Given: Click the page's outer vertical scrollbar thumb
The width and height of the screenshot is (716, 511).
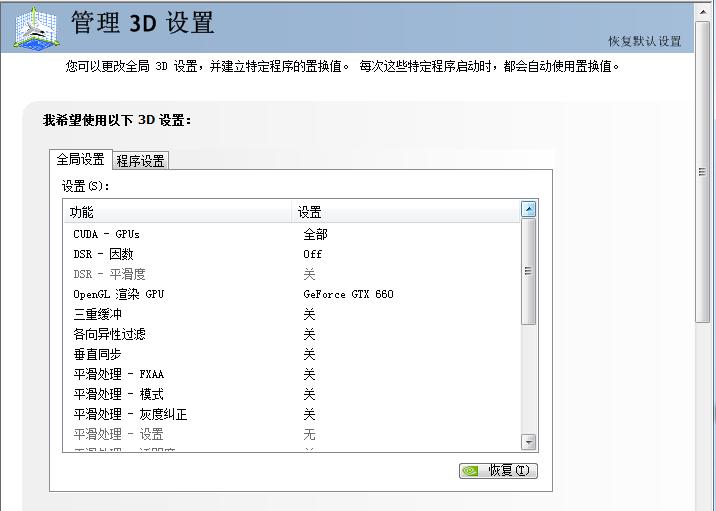Looking at the screenshot, I should (x=703, y=170).
